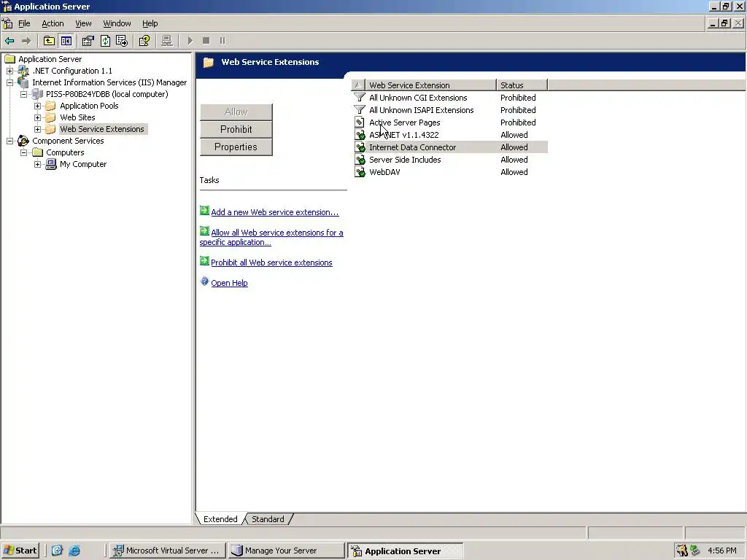Click the Open Help link
747x560 pixels.
click(x=229, y=283)
